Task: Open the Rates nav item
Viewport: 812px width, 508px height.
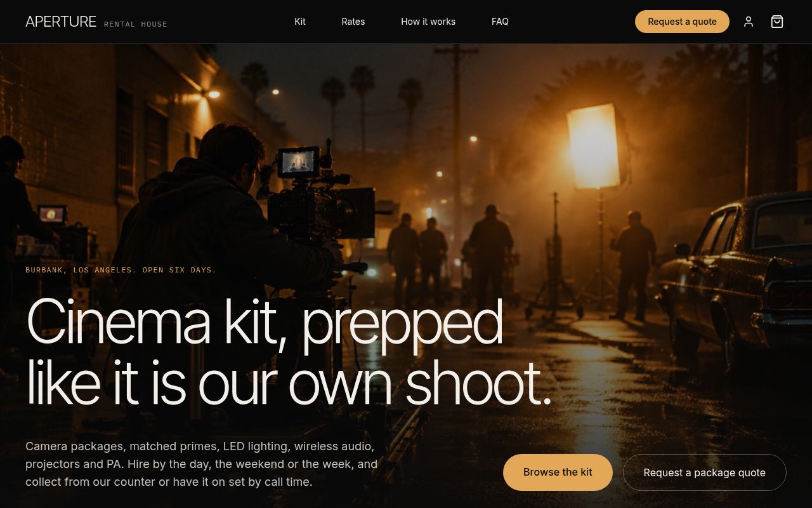Action: click(353, 22)
